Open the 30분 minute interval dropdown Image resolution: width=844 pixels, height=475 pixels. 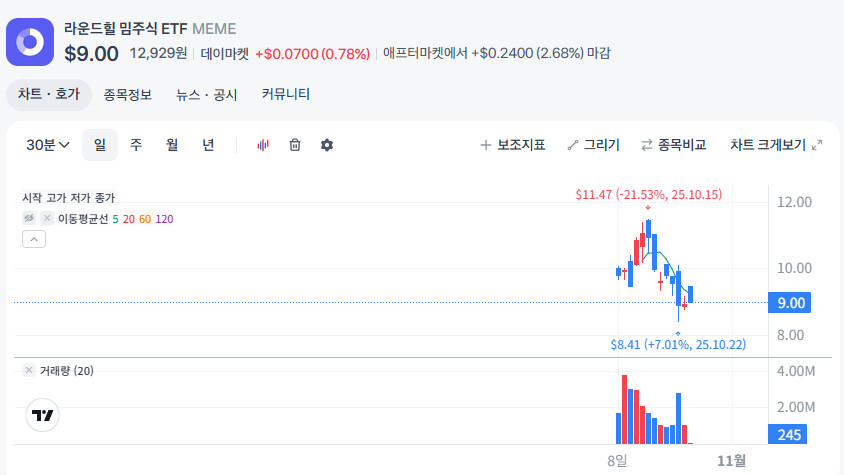pyautogui.click(x=48, y=145)
